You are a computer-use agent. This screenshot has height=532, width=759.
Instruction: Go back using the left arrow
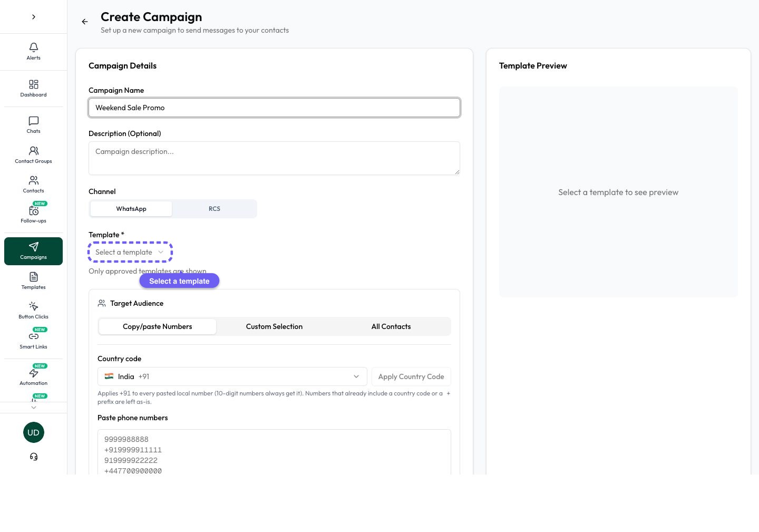click(85, 22)
